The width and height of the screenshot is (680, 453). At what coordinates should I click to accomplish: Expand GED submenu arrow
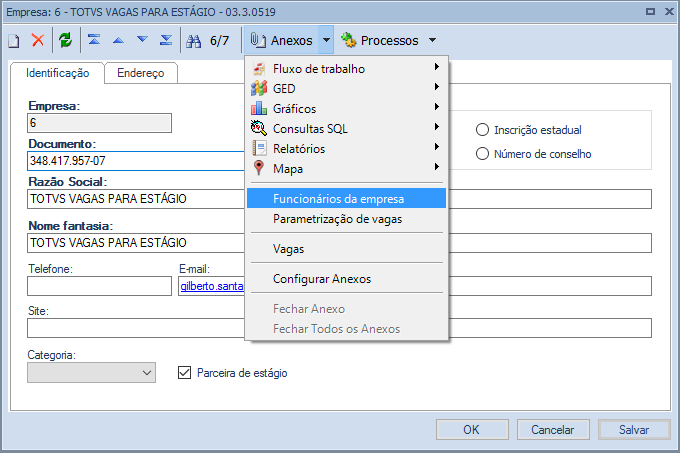(437, 87)
